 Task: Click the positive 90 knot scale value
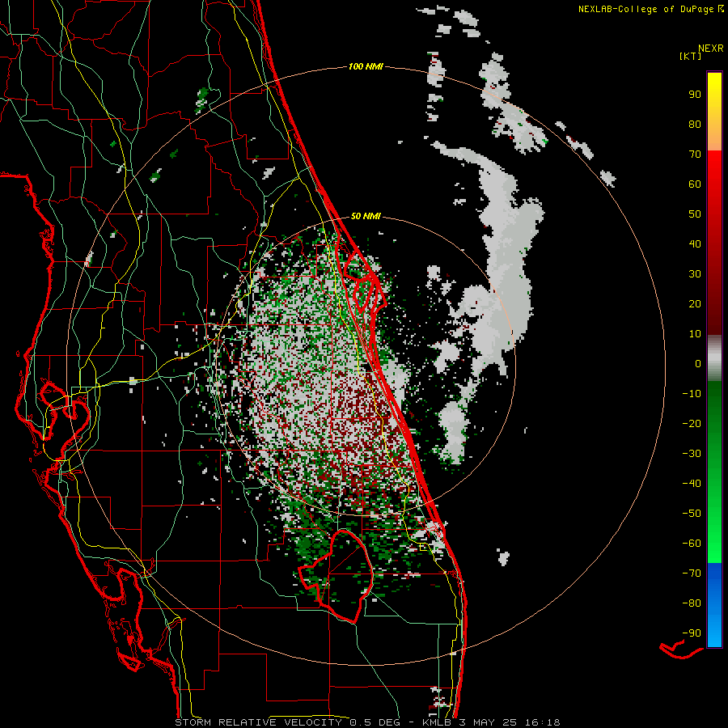pos(695,95)
